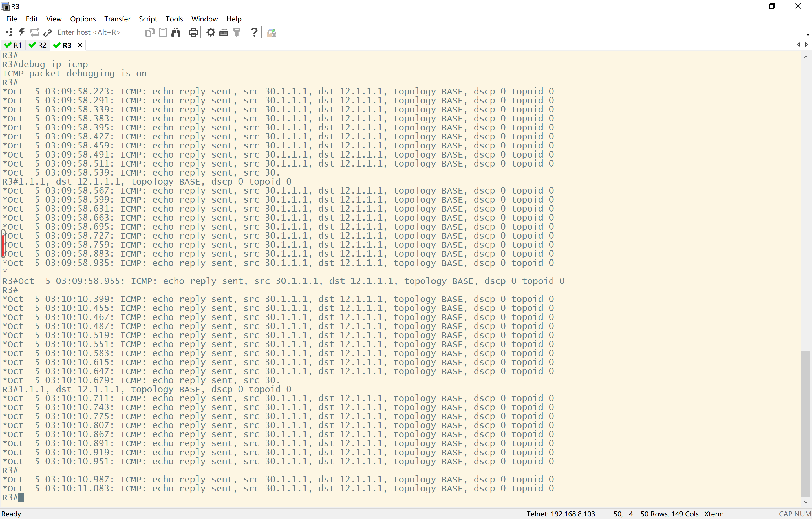Click '50 Rows, 149 Cols' status entry
The height and width of the screenshot is (519, 812).
point(669,514)
